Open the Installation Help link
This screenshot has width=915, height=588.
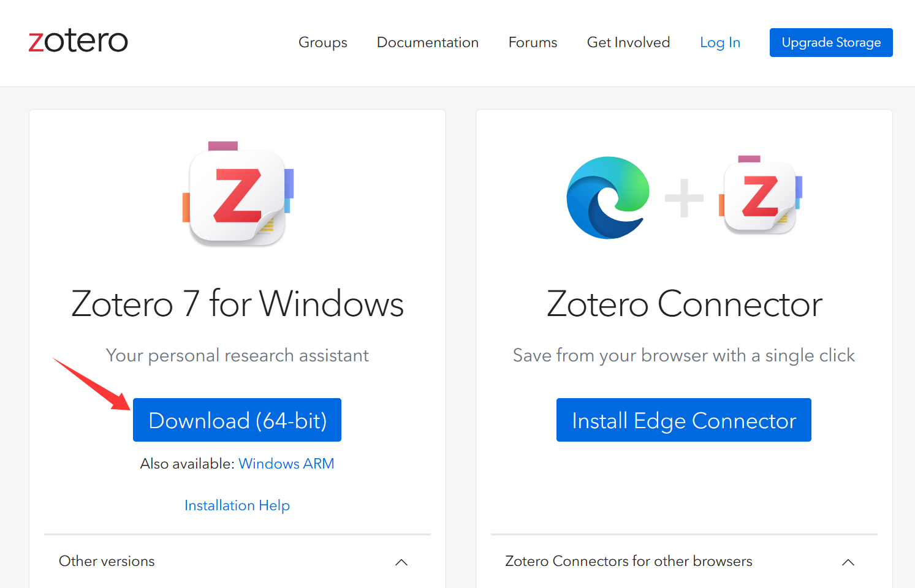coord(237,505)
